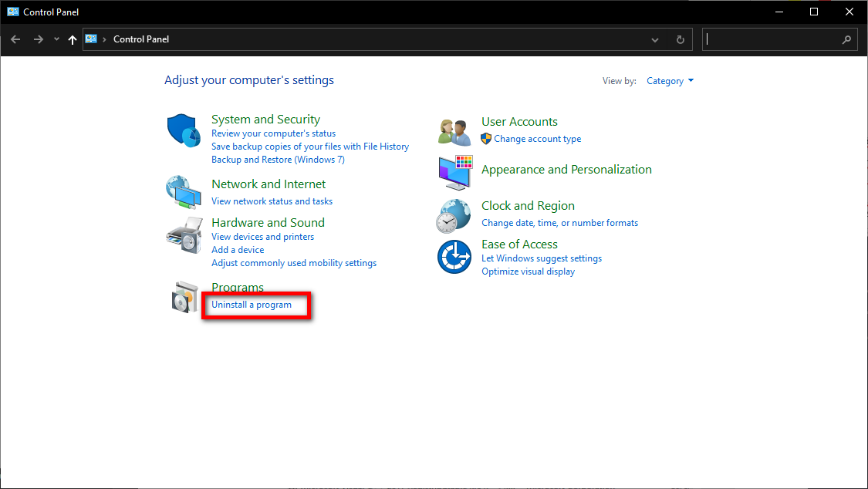Open the Ease of Access icon
Screen dimensions: 868x489
click(x=454, y=257)
